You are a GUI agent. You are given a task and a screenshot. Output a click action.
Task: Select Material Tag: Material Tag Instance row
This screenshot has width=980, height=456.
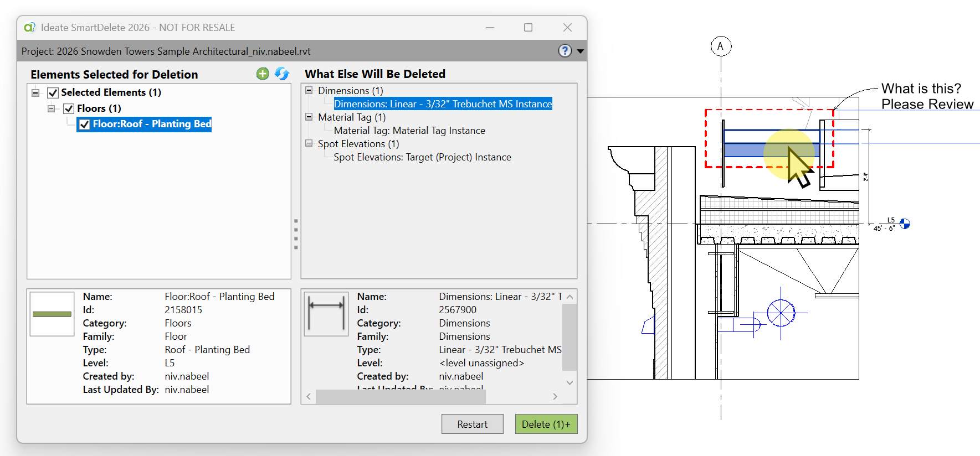409,131
